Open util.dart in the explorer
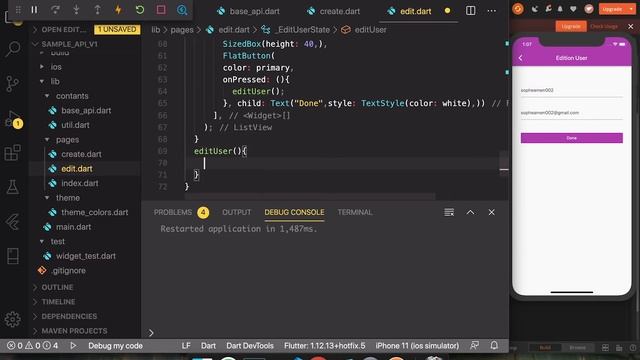640x360 pixels. pos(75,125)
